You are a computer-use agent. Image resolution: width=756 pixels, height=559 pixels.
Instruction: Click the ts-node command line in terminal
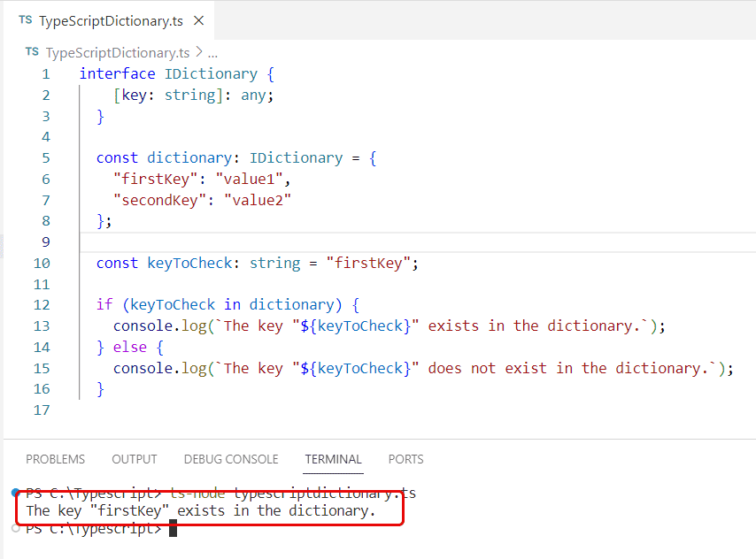220,493
